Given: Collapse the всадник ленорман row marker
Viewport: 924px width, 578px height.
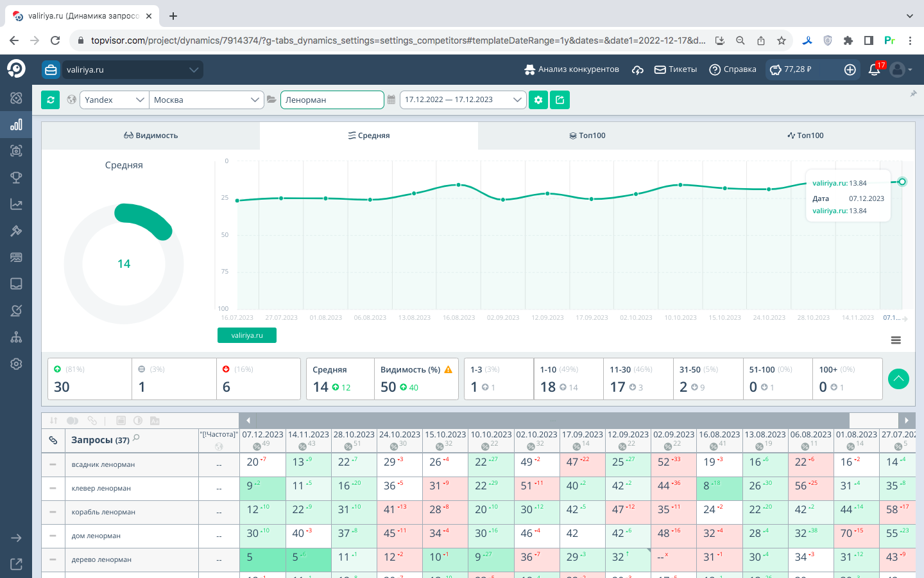Looking at the screenshot, I should [x=53, y=464].
